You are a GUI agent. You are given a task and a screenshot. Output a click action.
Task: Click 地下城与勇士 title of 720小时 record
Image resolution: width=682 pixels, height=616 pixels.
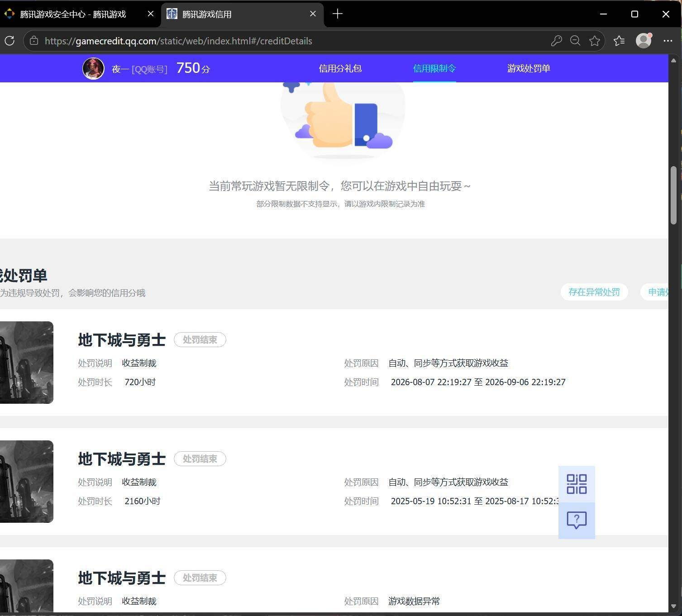(122, 340)
